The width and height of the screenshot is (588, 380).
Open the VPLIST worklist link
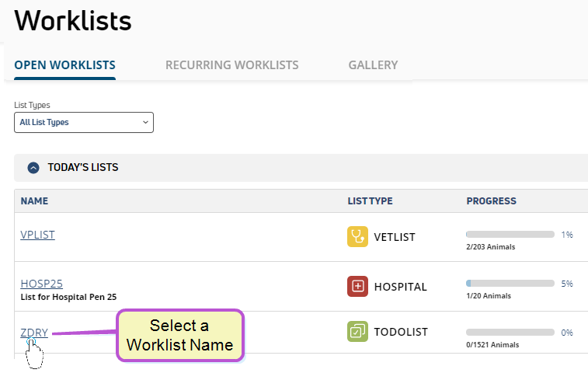pyautogui.click(x=37, y=235)
